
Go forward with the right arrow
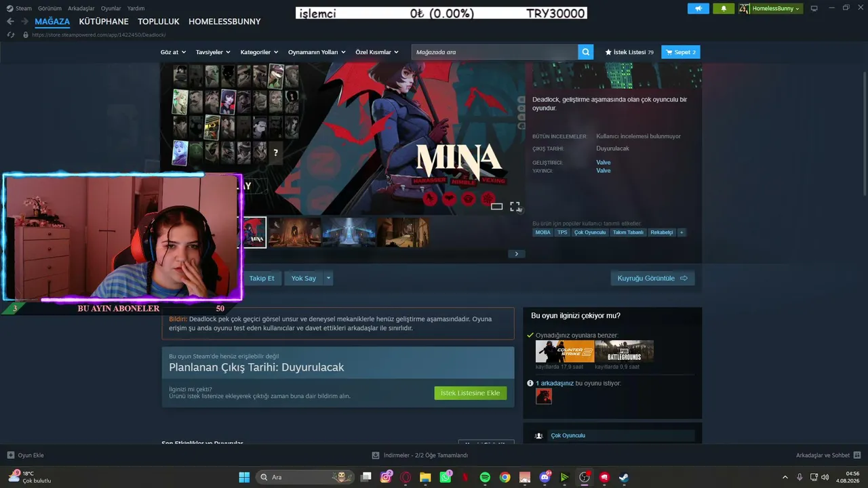click(x=24, y=22)
